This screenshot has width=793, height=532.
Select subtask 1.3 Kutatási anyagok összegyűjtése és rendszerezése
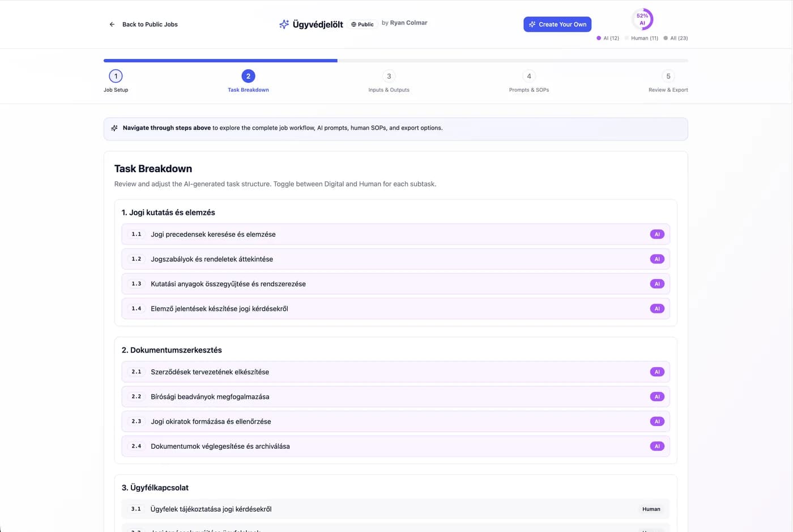coord(395,284)
